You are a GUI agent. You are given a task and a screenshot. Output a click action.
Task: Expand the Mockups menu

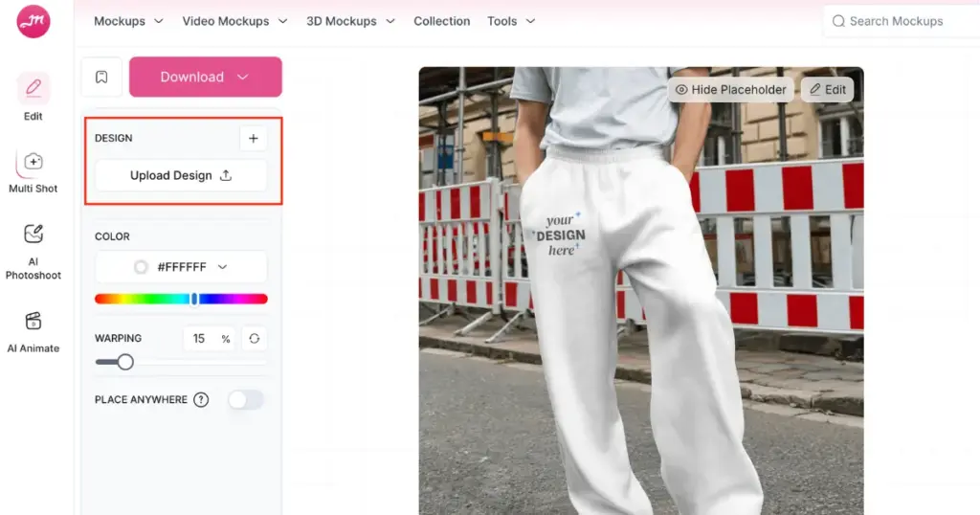click(x=128, y=21)
